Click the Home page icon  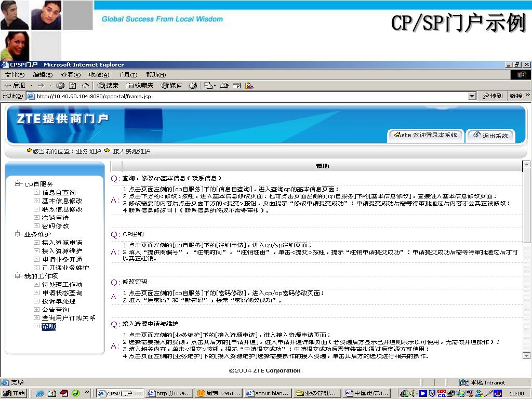click(86, 86)
